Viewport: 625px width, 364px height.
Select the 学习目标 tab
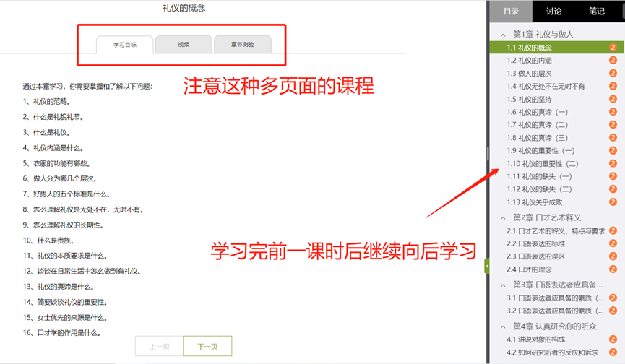click(x=125, y=45)
